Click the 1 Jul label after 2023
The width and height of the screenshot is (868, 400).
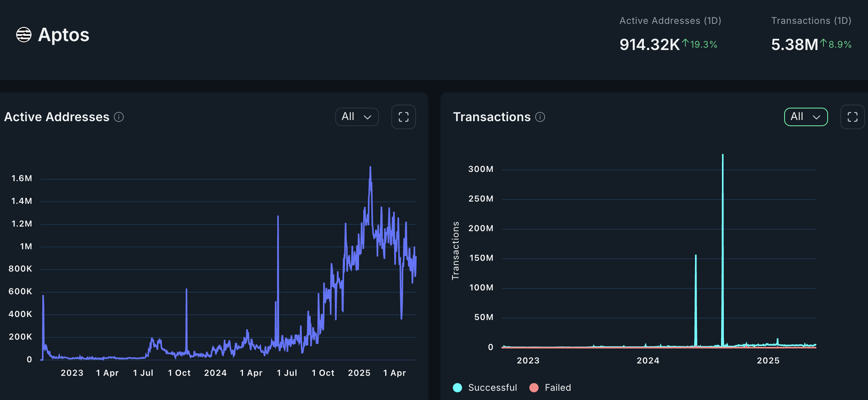coord(143,373)
